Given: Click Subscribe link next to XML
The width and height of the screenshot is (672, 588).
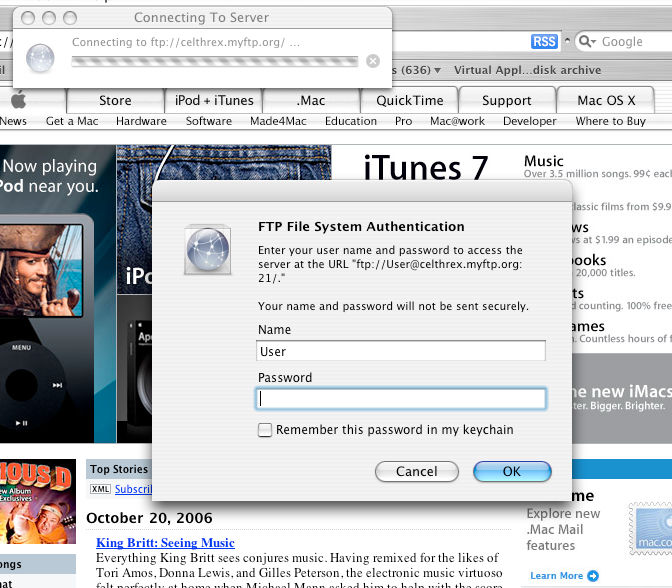Looking at the screenshot, I should (133, 489).
